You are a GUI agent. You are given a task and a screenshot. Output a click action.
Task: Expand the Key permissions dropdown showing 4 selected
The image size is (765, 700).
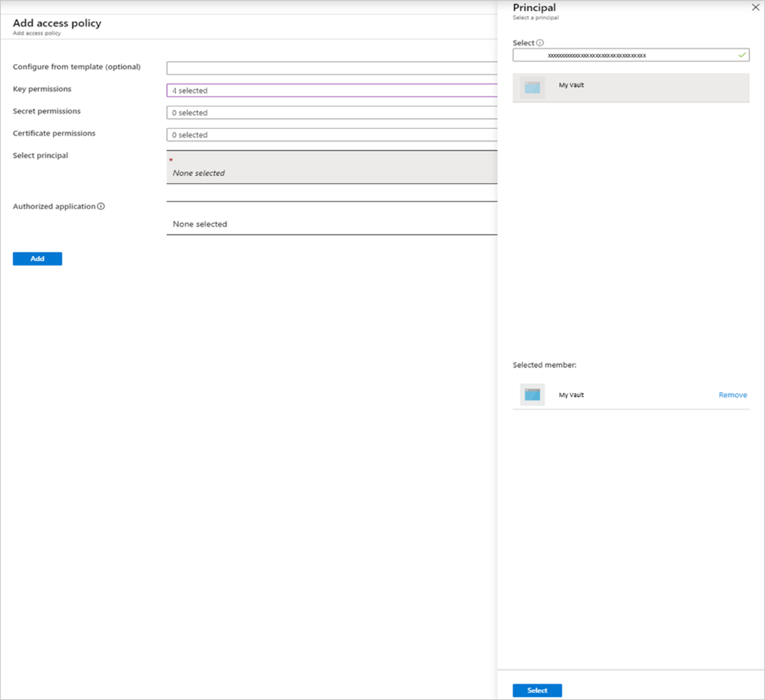point(332,90)
